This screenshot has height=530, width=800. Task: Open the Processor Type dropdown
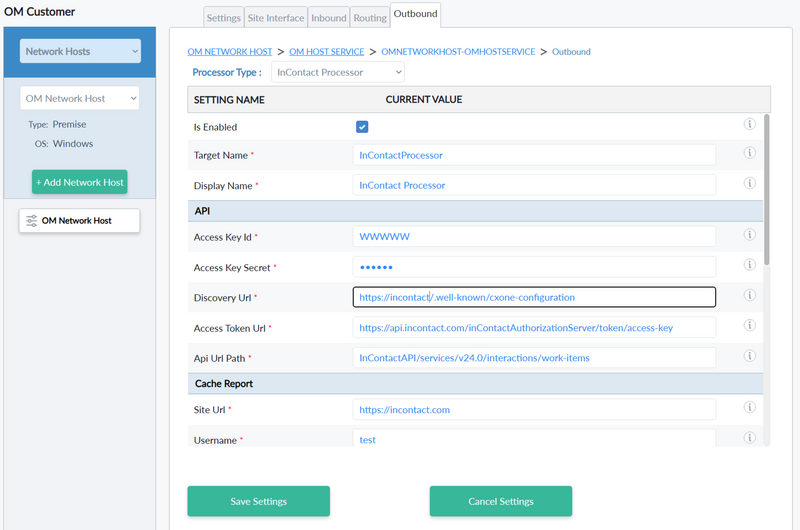(x=338, y=72)
